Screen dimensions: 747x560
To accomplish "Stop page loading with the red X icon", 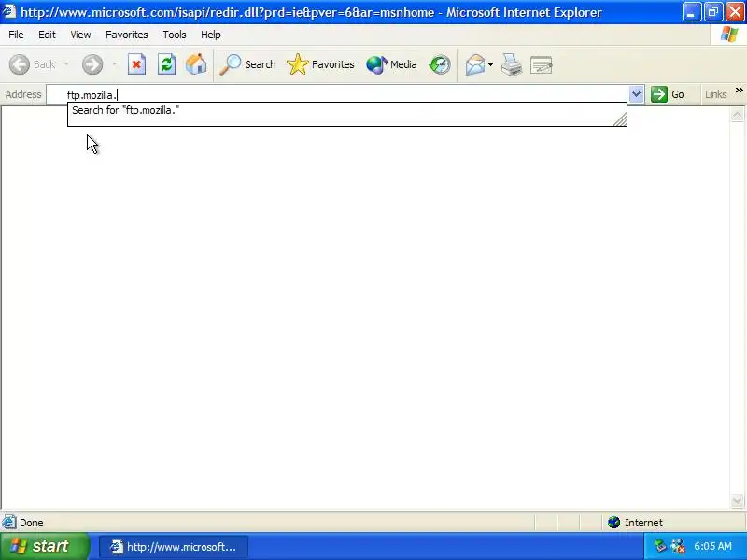I will point(136,64).
